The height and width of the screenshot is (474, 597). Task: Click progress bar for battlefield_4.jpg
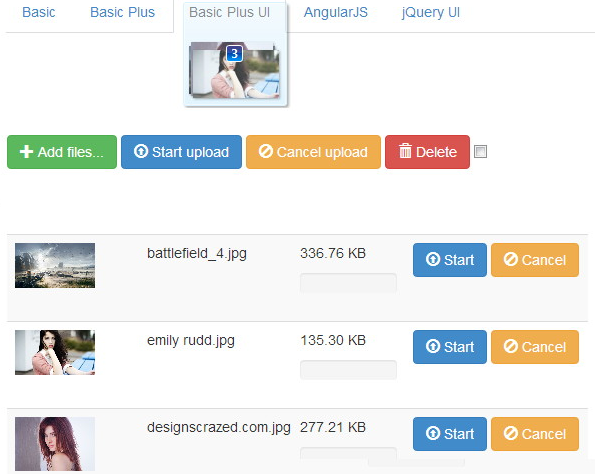click(348, 282)
